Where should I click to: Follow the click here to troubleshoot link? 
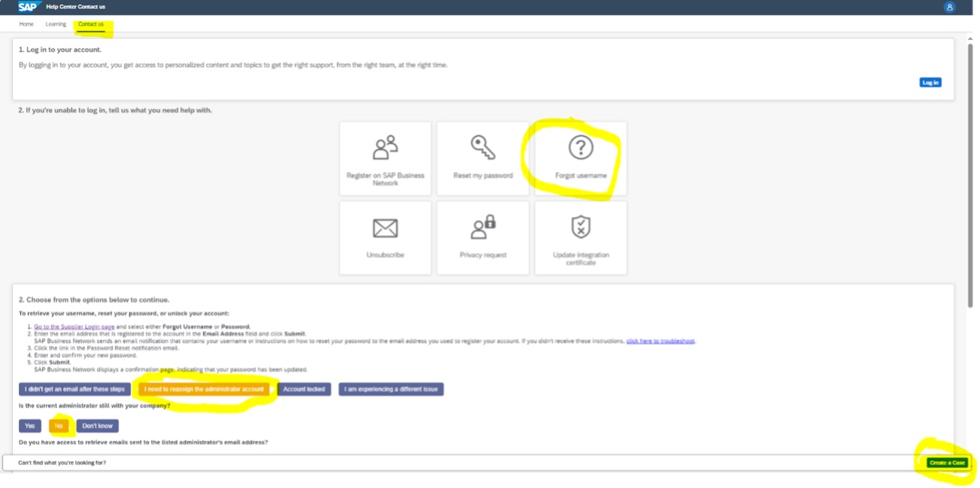click(x=661, y=341)
